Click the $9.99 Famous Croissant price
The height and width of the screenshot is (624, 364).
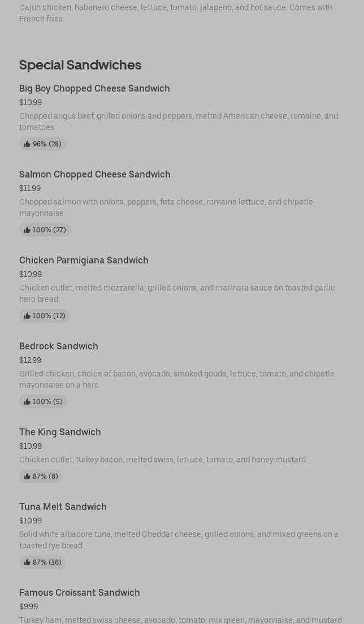pyautogui.click(x=28, y=606)
